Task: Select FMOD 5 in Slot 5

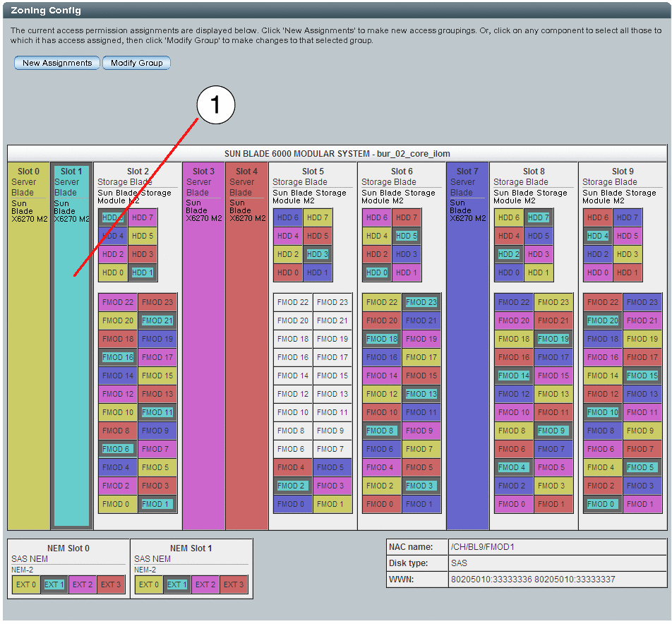Action: [x=332, y=467]
